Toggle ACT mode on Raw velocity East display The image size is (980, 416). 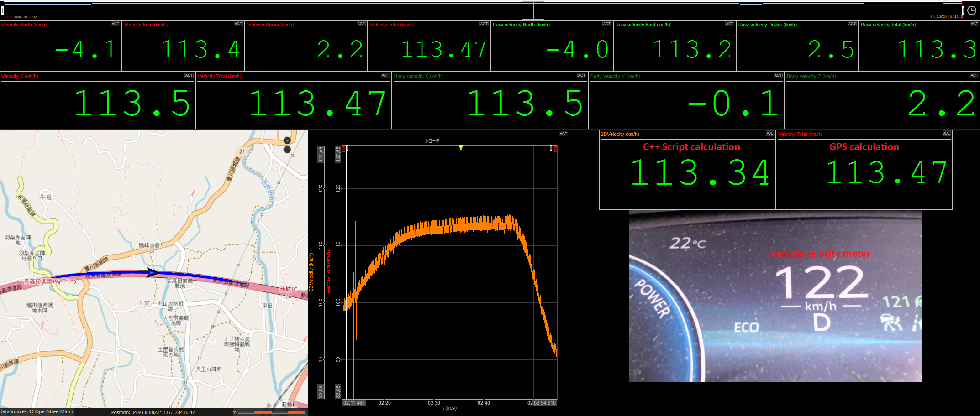(730, 24)
